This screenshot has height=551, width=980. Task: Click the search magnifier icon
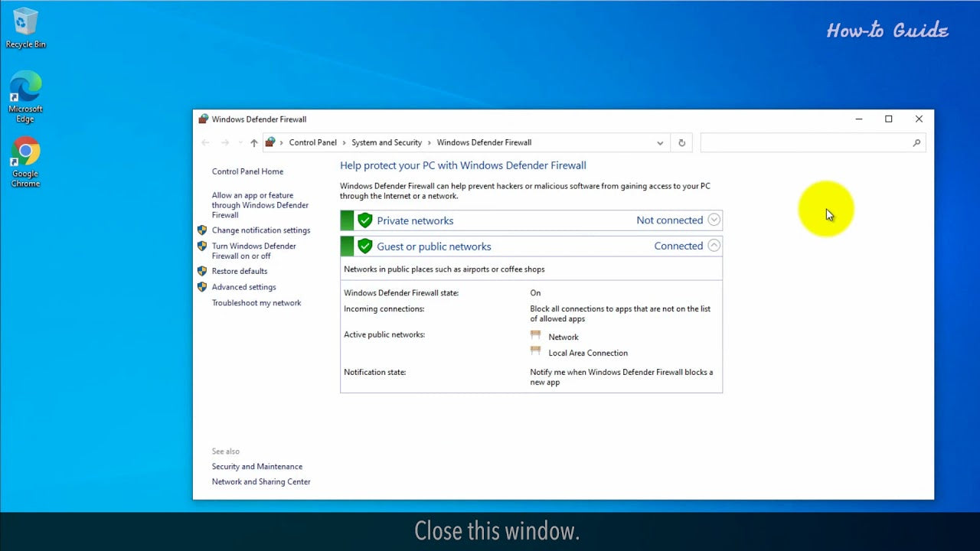[x=916, y=143]
